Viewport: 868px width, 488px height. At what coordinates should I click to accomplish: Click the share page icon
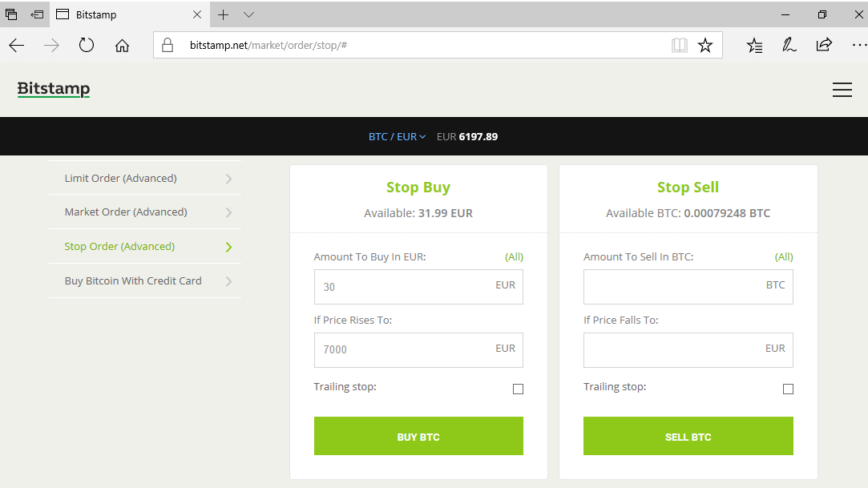(824, 45)
